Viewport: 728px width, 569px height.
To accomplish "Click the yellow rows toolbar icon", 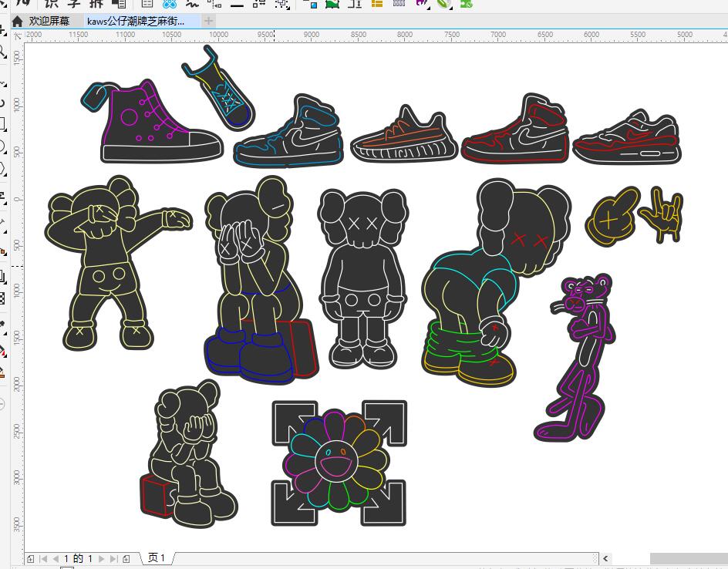I will click(377, 4).
